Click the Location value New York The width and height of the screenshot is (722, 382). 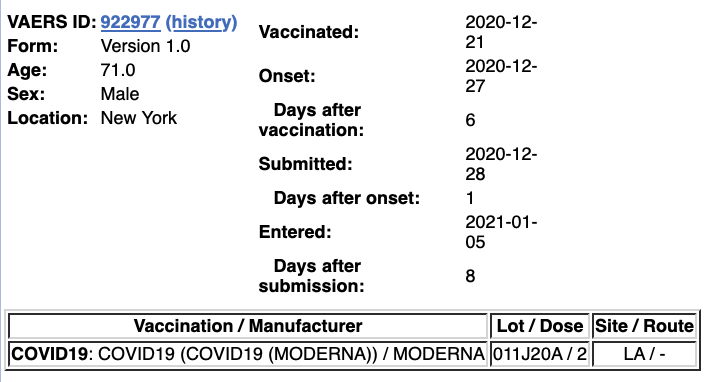(x=139, y=118)
